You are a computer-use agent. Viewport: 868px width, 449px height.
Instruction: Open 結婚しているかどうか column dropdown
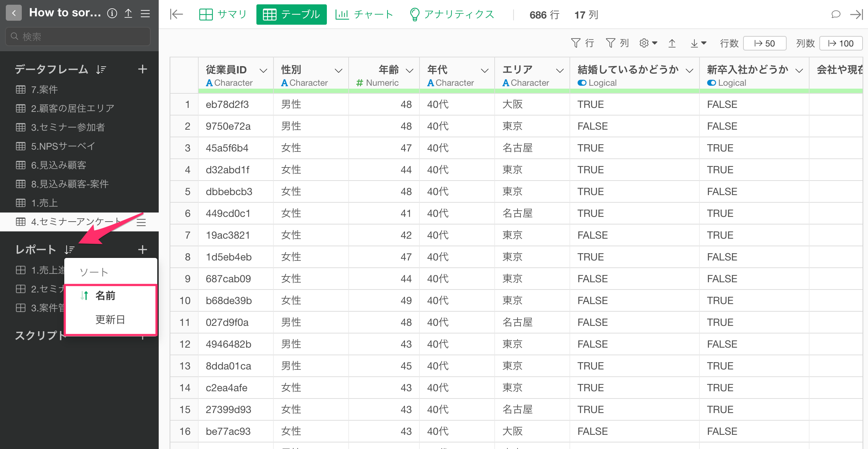click(x=689, y=70)
